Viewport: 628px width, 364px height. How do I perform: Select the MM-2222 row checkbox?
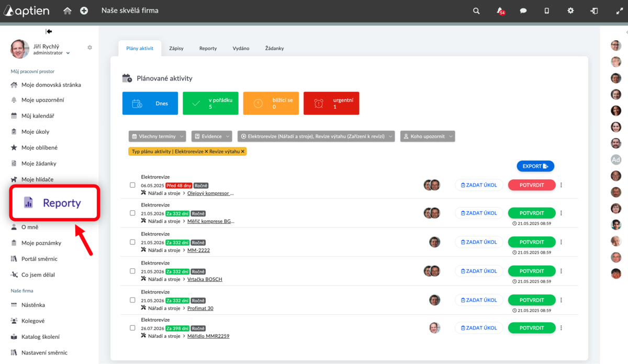click(132, 242)
